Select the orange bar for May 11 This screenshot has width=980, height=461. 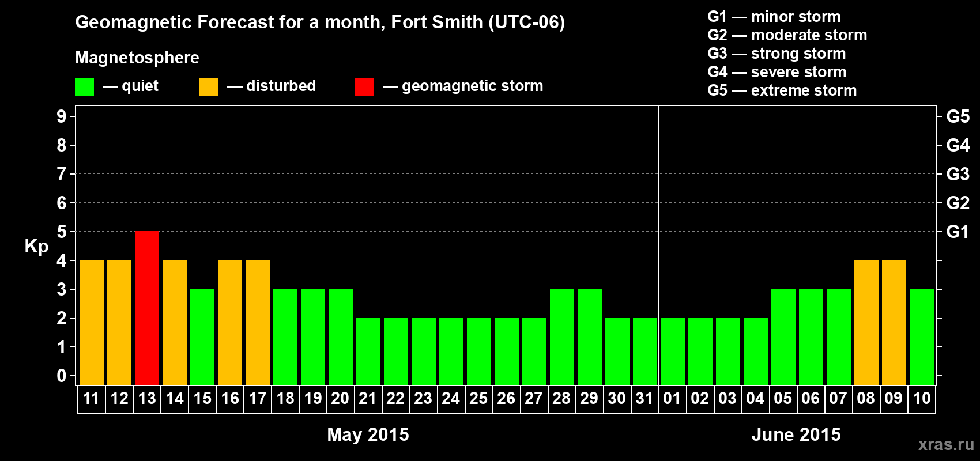tap(92, 323)
